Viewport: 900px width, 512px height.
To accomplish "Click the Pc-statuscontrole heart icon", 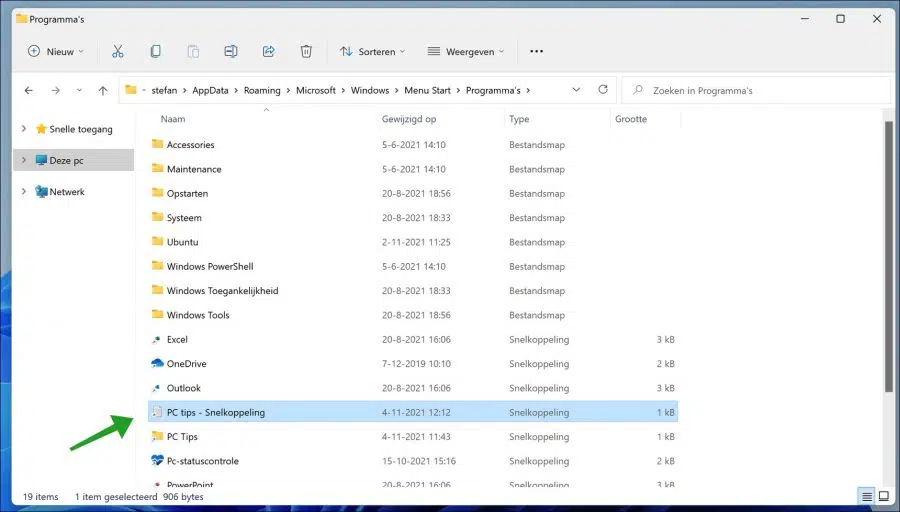I will [157, 460].
